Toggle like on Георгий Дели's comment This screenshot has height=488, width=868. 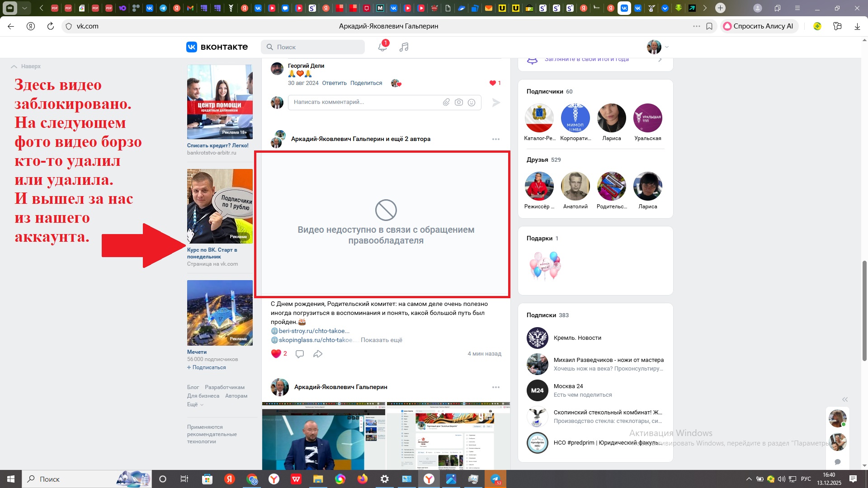tap(493, 83)
